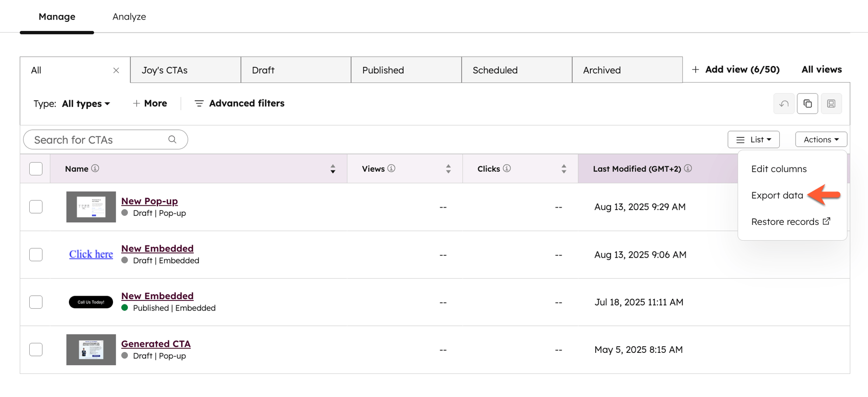
Task: Choose Export data from the menu
Action: pyautogui.click(x=777, y=195)
